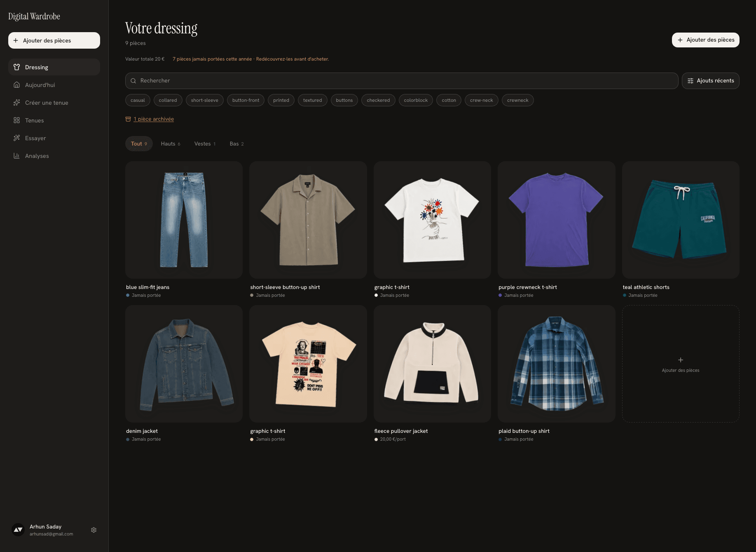Switch to the Vestes category tab

coord(205,144)
